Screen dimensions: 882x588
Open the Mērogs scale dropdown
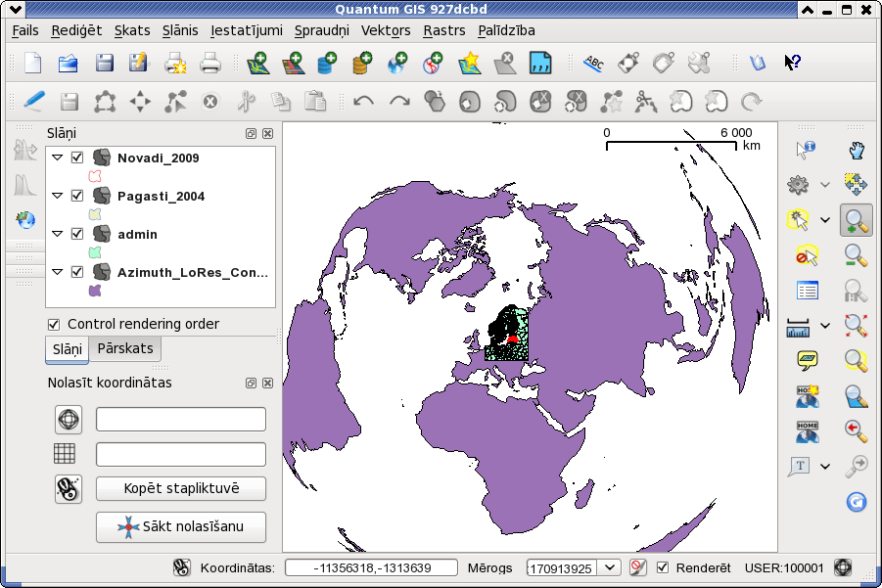click(x=609, y=567)
